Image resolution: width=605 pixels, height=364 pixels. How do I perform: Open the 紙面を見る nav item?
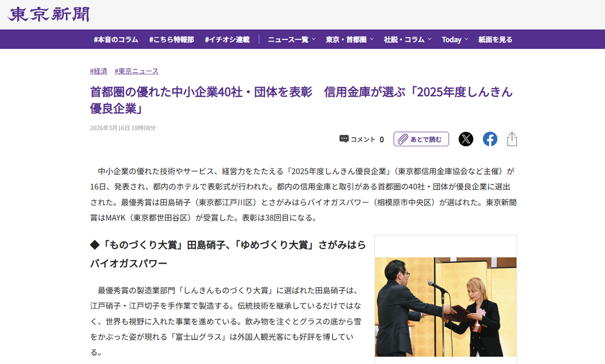[x=495, y=39]
